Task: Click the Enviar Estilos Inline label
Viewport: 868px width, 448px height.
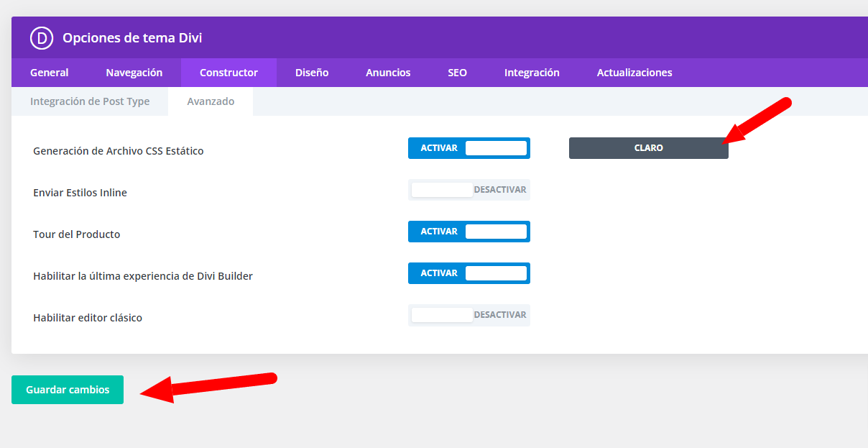Action: [80, 193]
